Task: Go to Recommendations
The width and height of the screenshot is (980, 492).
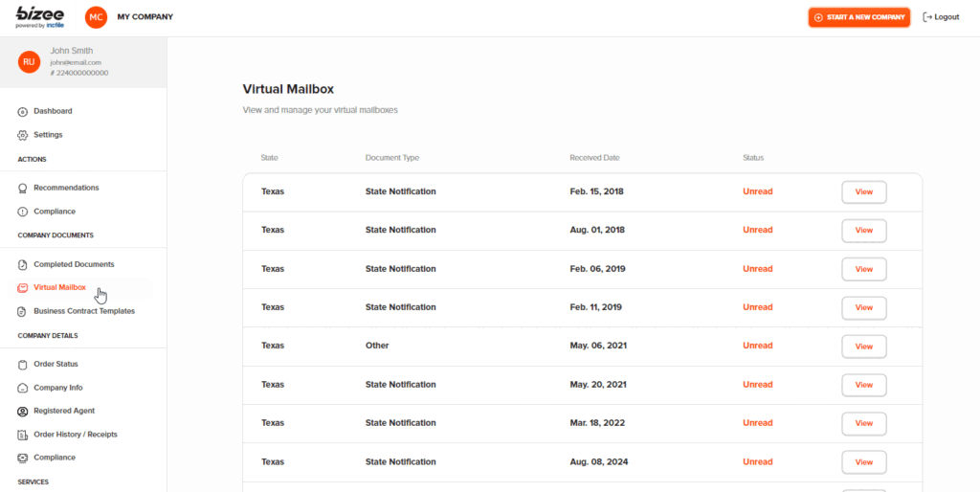Action: (66, 188)
